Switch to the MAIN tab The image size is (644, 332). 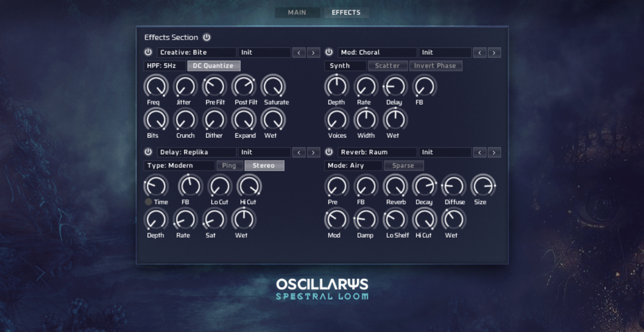pos(297,12)
